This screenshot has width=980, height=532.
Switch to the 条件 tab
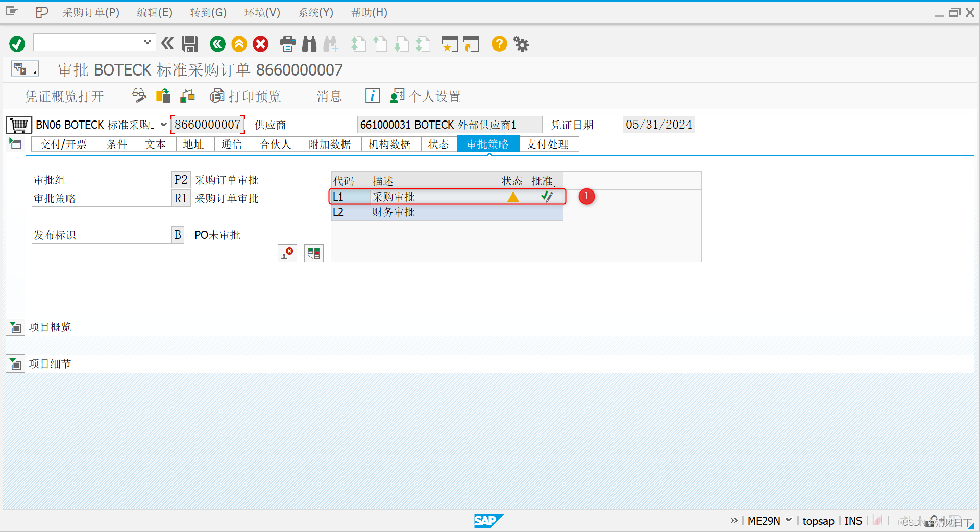117,144
